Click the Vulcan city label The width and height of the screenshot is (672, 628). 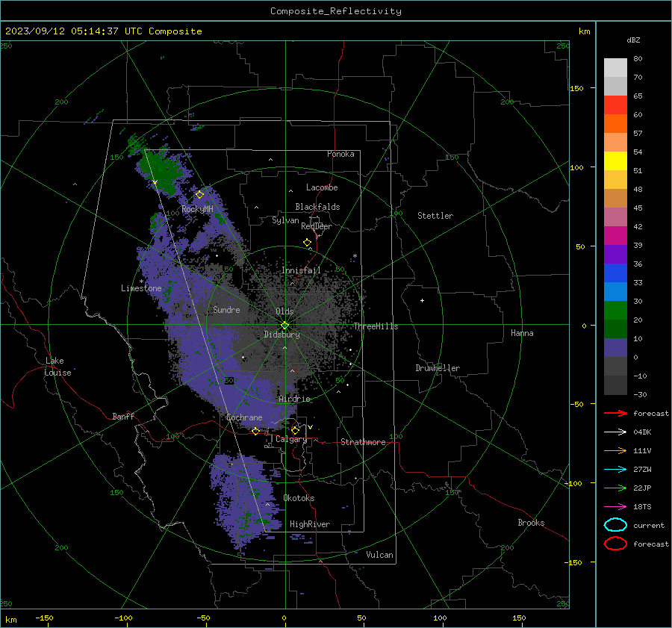pos(380,555)
